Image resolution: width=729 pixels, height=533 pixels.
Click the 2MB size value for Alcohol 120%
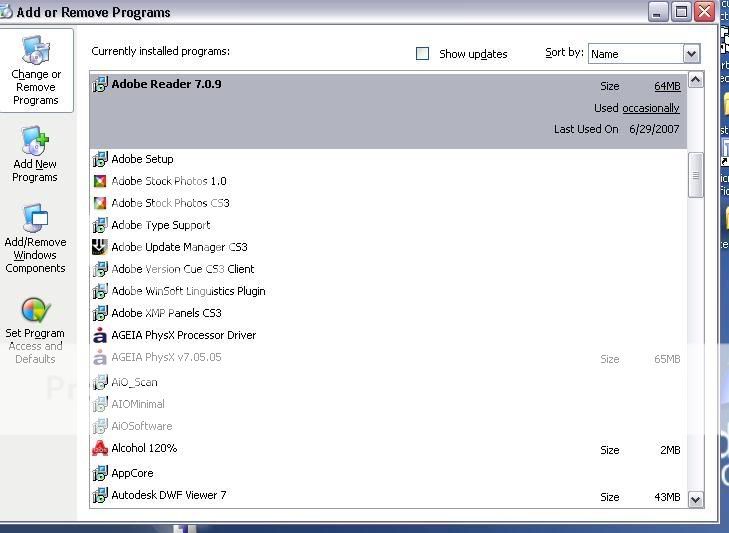point(670,450)
